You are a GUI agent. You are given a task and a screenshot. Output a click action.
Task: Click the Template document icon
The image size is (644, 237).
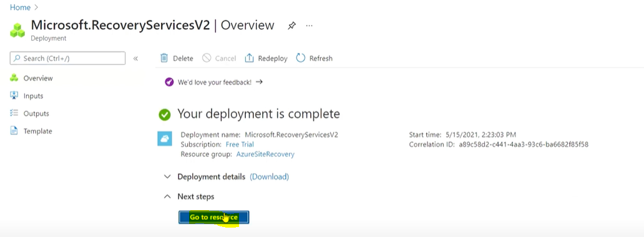pos(14,131)
